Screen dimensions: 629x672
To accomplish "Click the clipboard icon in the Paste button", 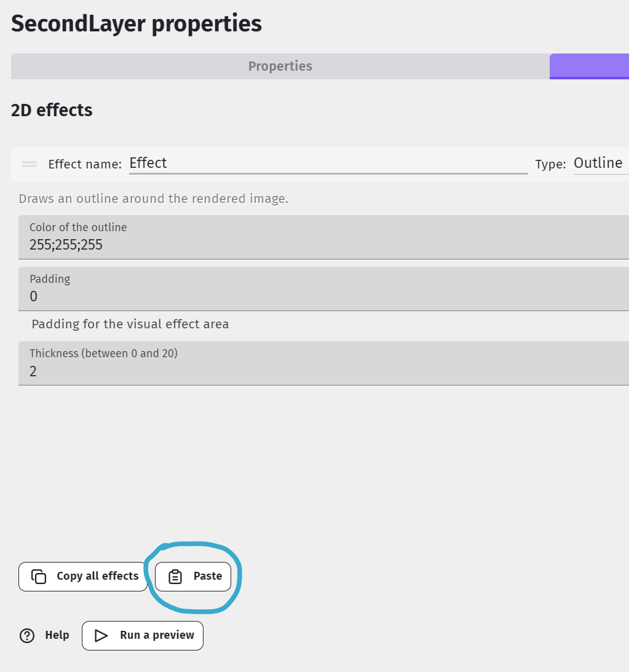I will 175,577.
